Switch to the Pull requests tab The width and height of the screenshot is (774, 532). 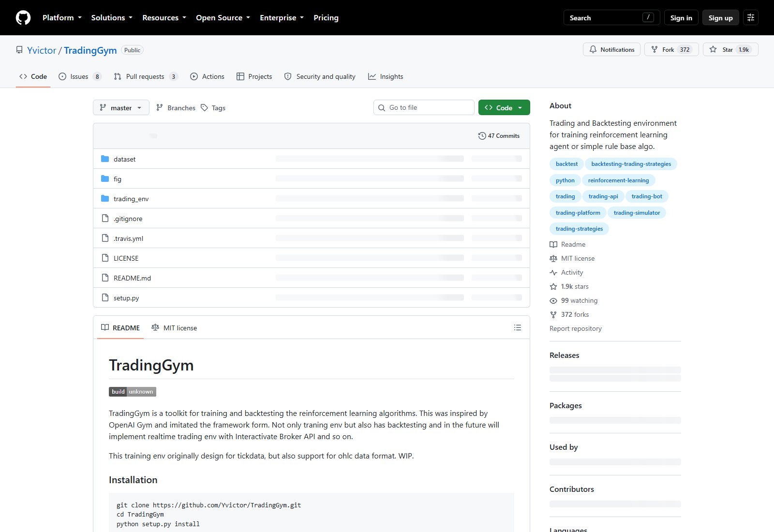coord(146,76)
